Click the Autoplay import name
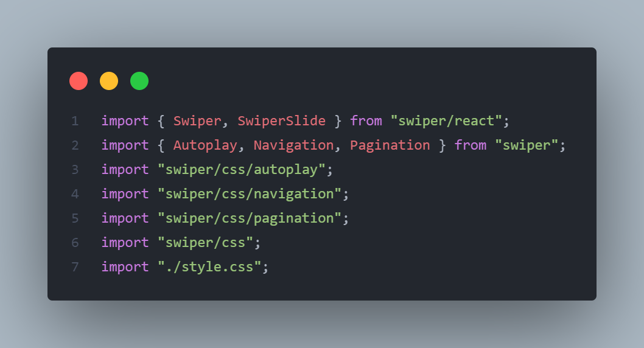644x348 pixels. (x=205, y=145)
